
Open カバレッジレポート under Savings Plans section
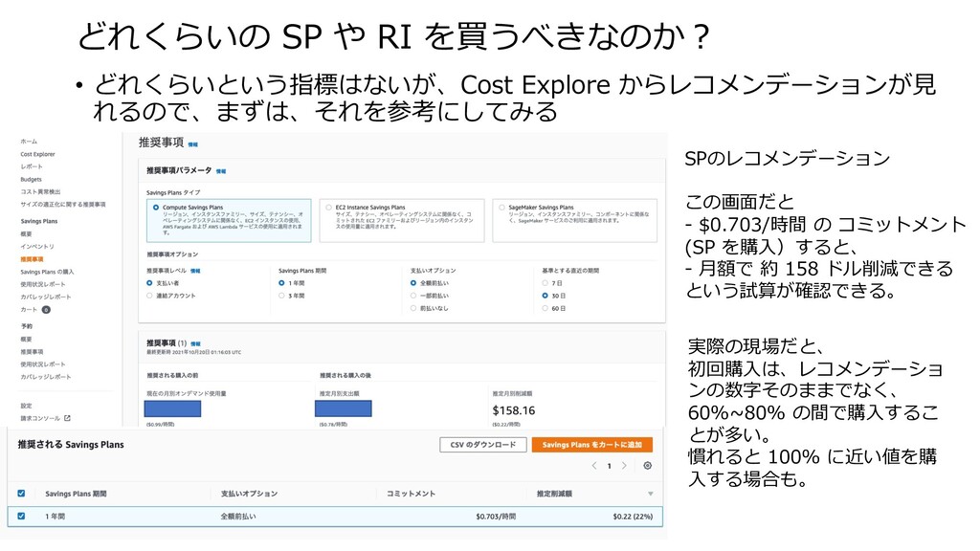pyautogui.click(x=46, y=297)
